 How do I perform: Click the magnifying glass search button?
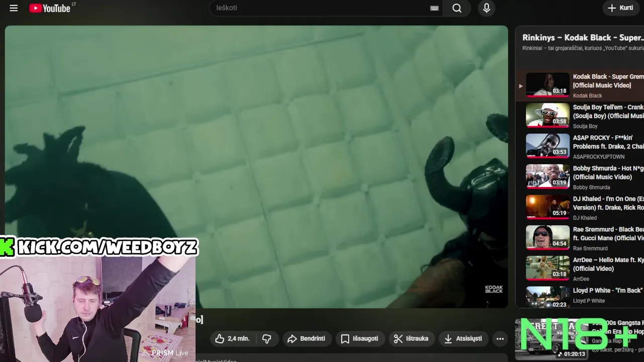tap(457, 8)
